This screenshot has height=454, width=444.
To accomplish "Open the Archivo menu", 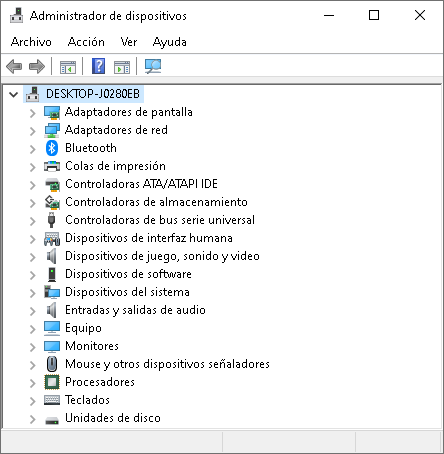I will pos(31,42).
